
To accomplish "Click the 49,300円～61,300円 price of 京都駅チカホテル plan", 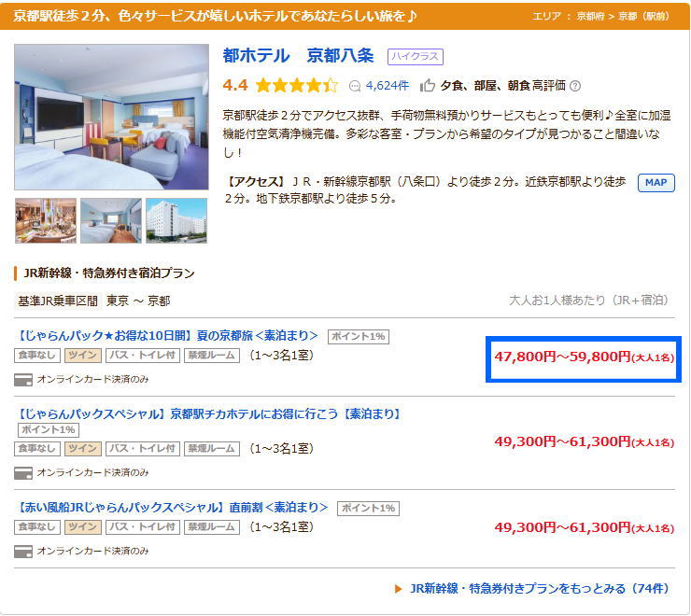I will 584,441.
